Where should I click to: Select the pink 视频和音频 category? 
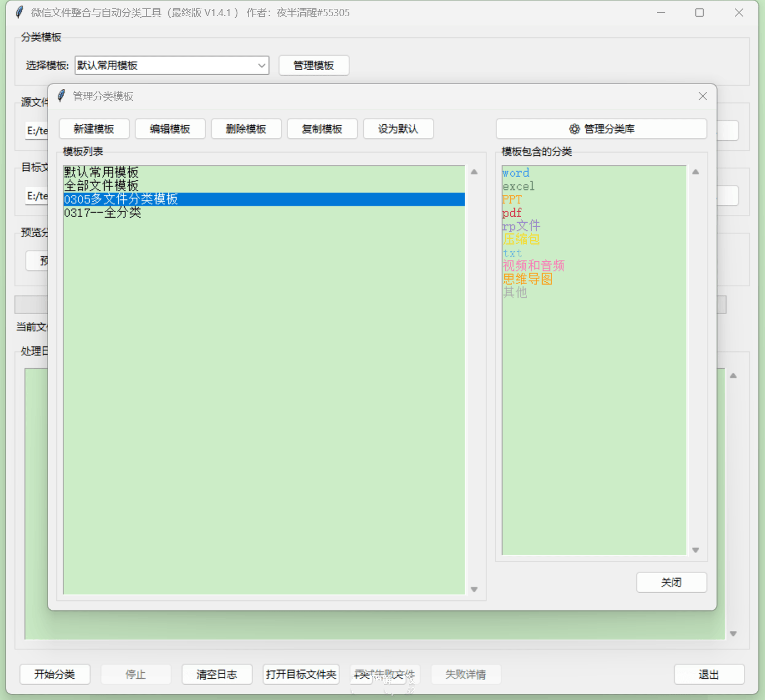click(533, 266)
